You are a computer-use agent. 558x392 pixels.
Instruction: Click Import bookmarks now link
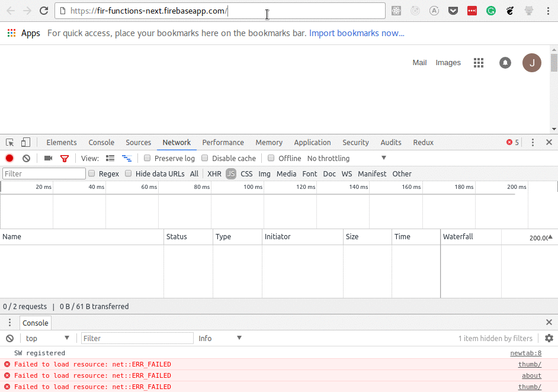[x=357, y=33]
